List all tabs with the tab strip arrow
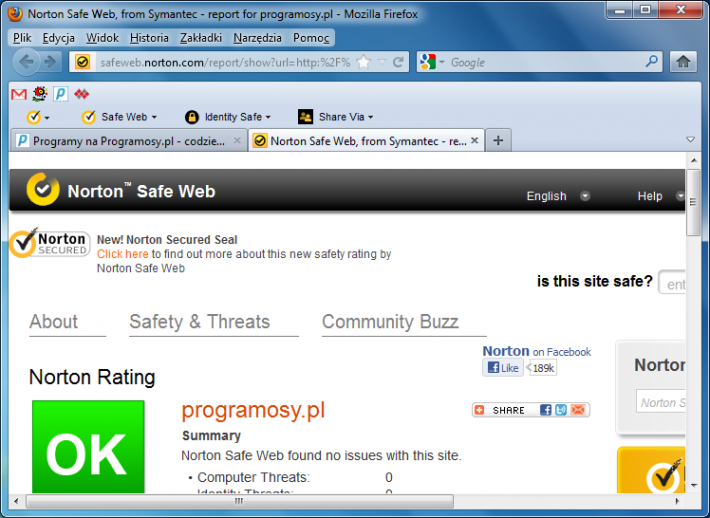The width and height of the screenshot is (710, 518). pos(690,139)
